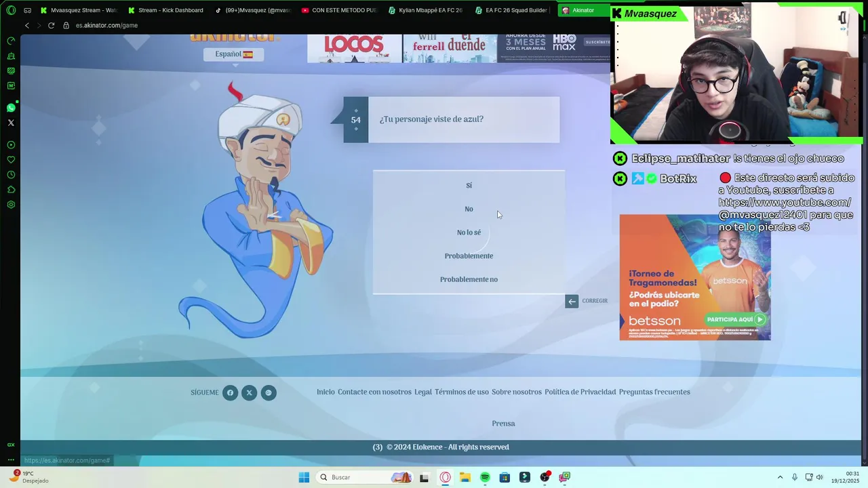
Task: Click the LOCOS ad banner
Action: pyautogui.click(x=354, y=48)
